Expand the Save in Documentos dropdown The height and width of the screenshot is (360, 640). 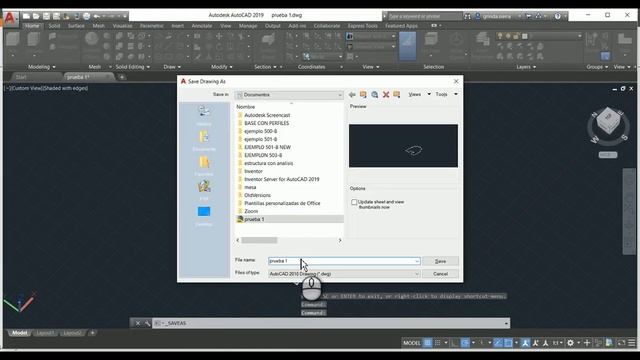click(x=340, y=95)
